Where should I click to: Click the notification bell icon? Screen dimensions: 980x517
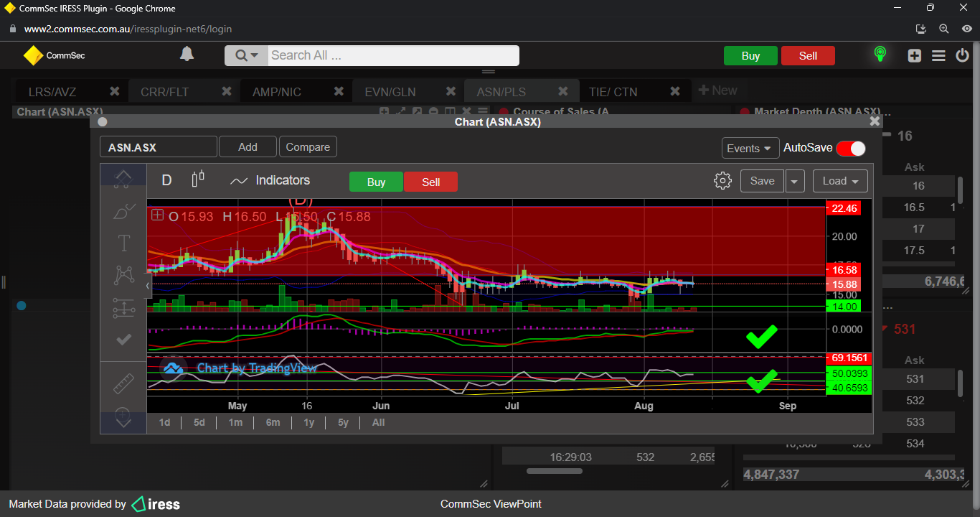pos(187,55)
